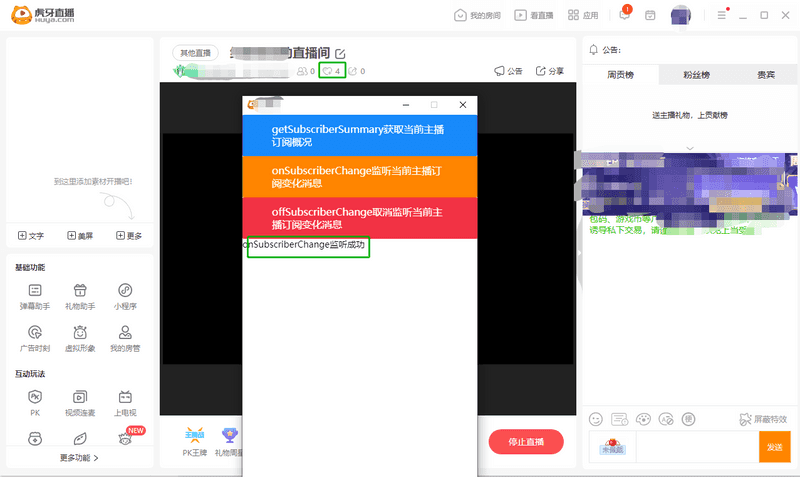Screen dimensions: 800x477
Task: Open message notifications with red badge
Action: click(x=625, y=14)
